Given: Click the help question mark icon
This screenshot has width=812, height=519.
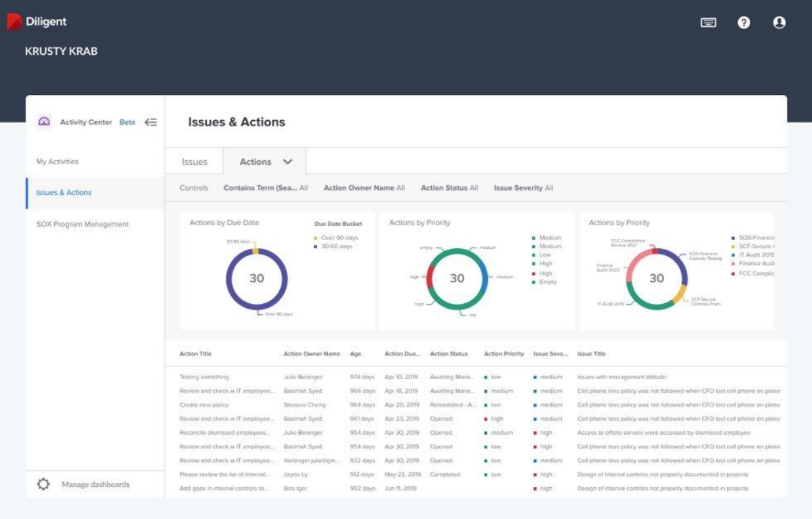Looking at the screenshot, I should (x=744, y=22).
